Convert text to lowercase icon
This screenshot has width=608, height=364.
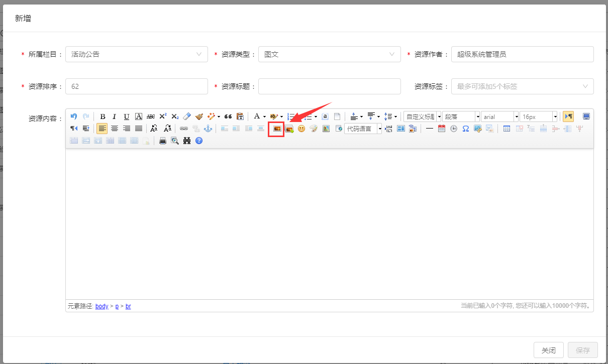pyautogui.click(x=168, y=129)
